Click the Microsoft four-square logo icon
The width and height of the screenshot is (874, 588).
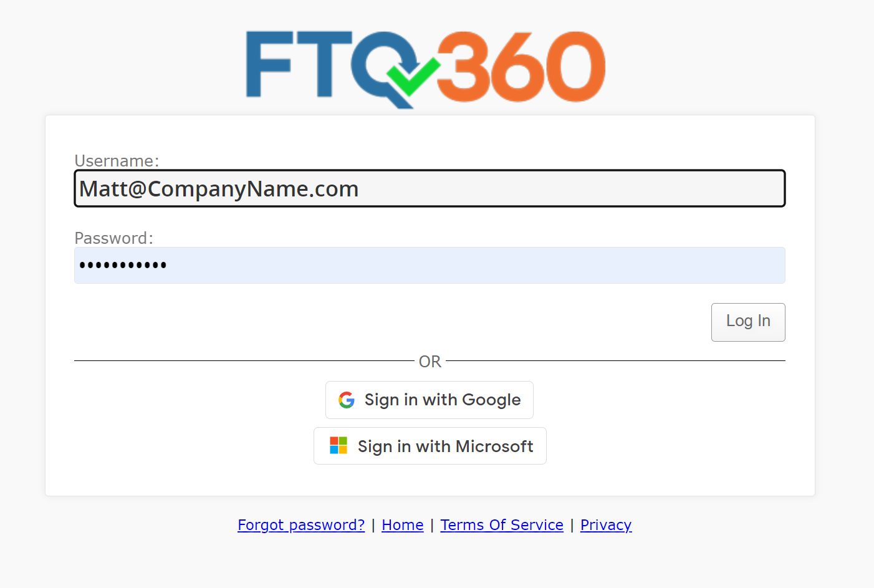[339, 445]
